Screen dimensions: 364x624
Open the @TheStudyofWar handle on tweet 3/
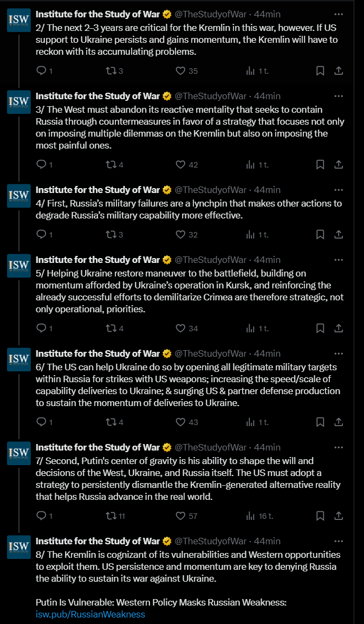pyautogui.click(x=211, y=96)
